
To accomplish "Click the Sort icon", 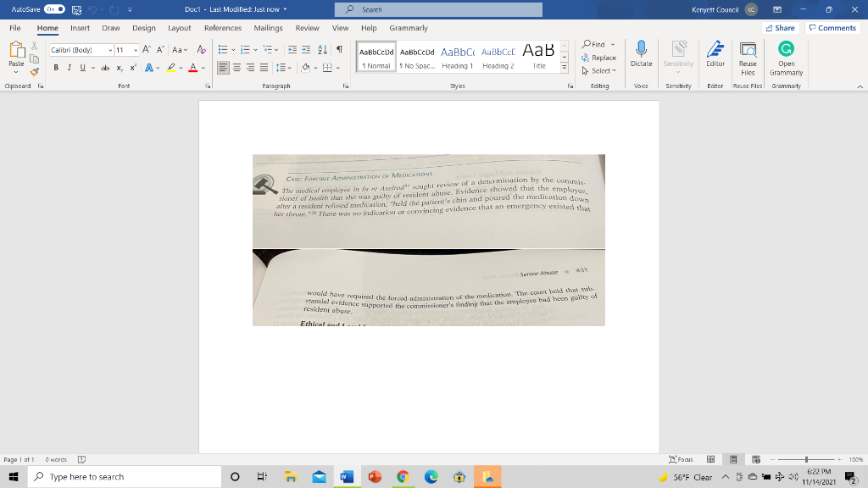I will coord(323,50).
